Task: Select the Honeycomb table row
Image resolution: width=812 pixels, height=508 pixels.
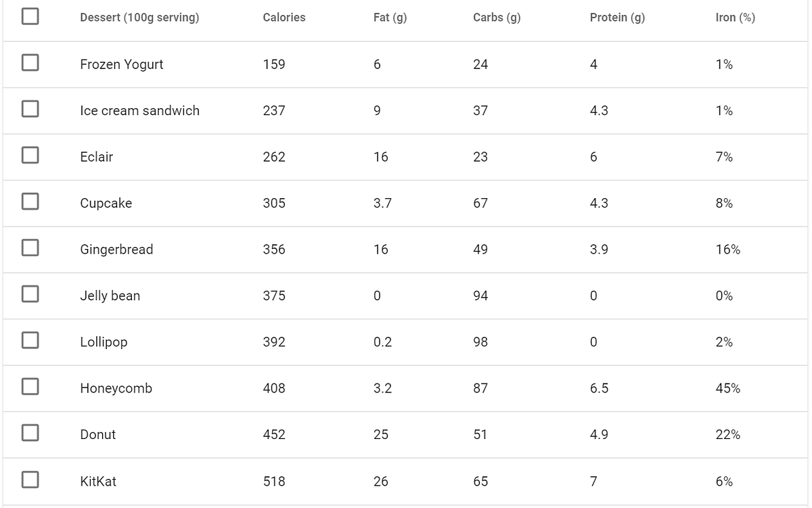Action: (406, 388)
